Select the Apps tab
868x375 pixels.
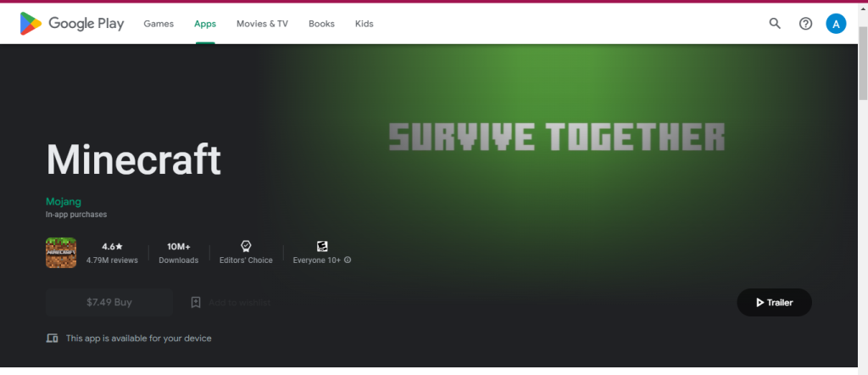point(205,24)
